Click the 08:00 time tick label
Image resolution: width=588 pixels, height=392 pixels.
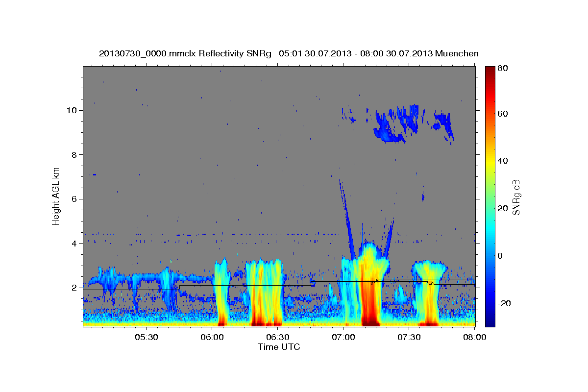coord(475,338)
